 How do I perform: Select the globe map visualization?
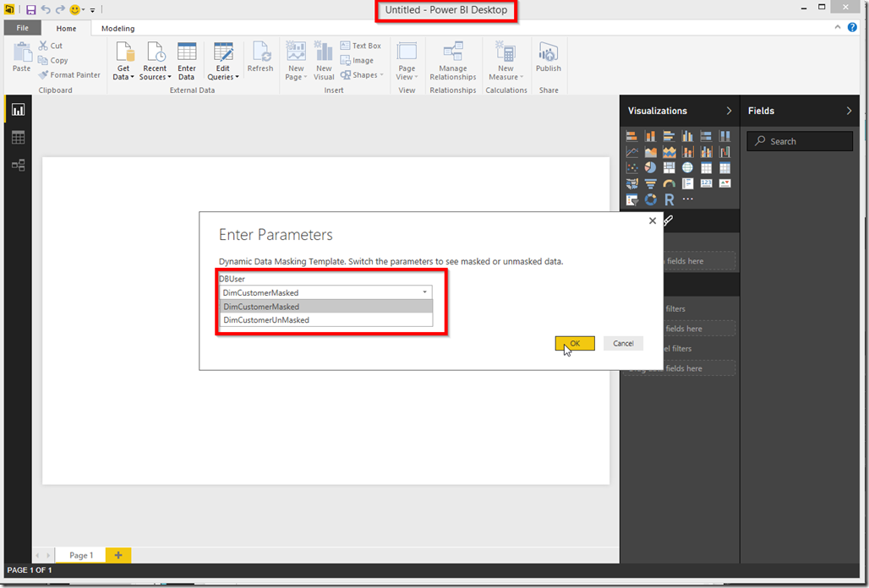[688, 167]
